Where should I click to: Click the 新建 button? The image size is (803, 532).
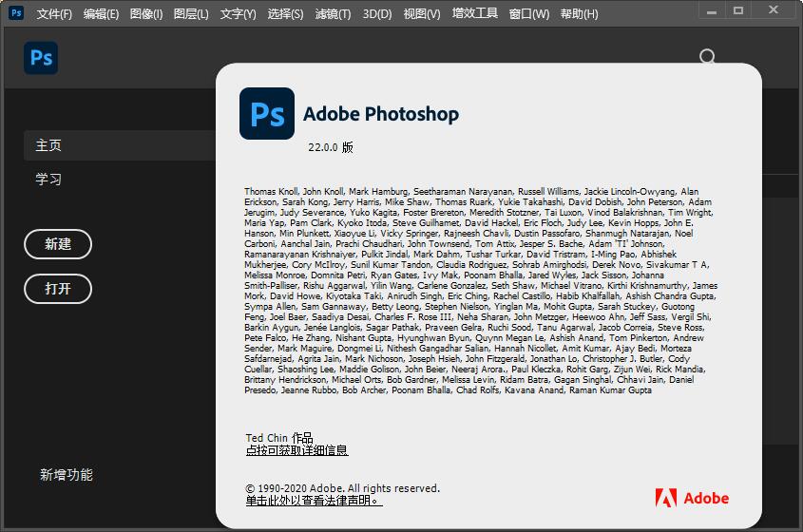58,244
